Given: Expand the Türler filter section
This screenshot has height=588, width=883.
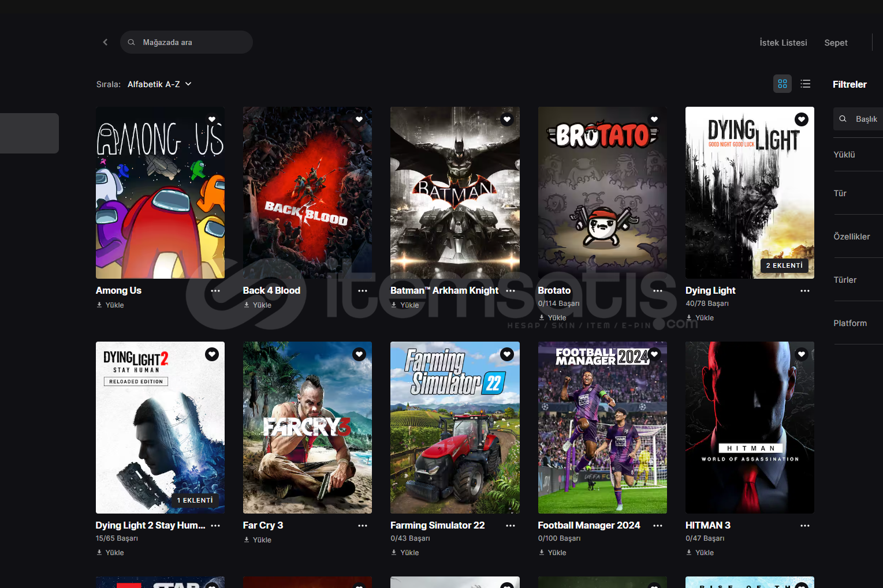Looking at the screenshot, I should click(858, 280).
